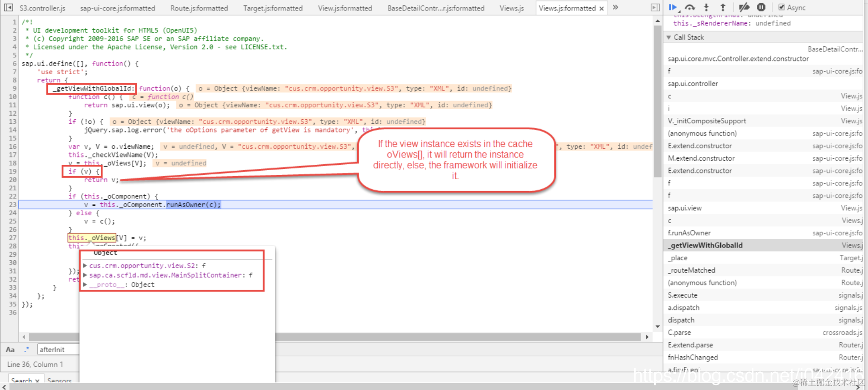Image resolution: width=868 pixels, height=390 pixels.
Task: Select sap.ui.controller call stack frame
Action: click(764, 84)
